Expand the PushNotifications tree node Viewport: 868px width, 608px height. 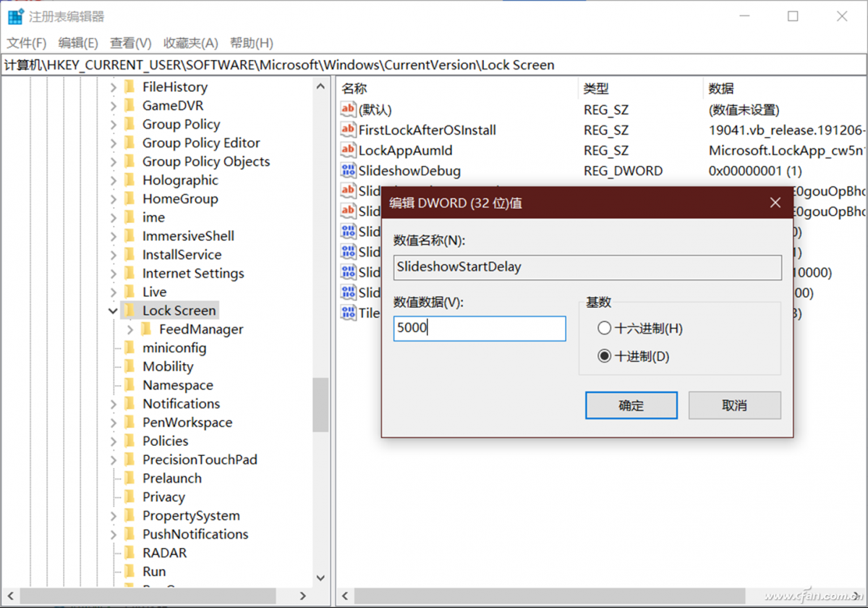(113, 535)
